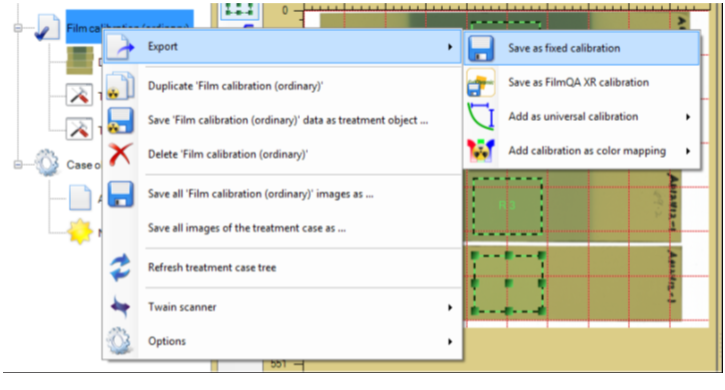The image size is (725, 390).
Task: Click the Export arrow icon
Action: pos(120,47)
